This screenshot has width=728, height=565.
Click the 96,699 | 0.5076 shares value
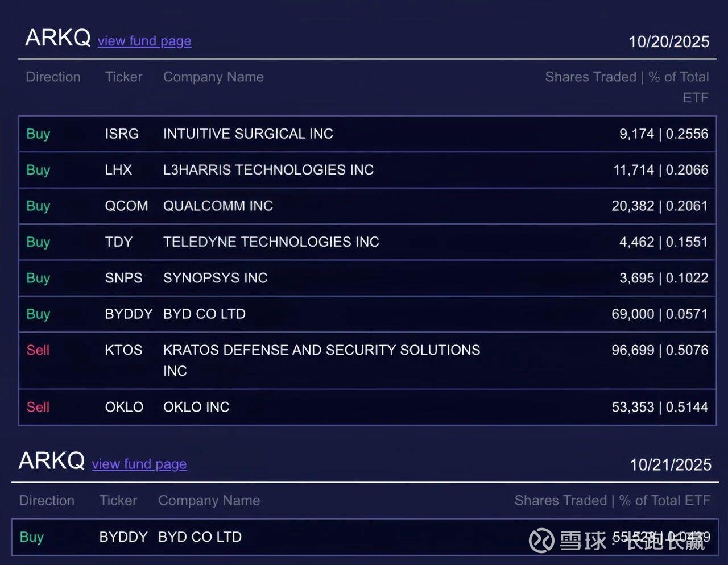(660, 350)
